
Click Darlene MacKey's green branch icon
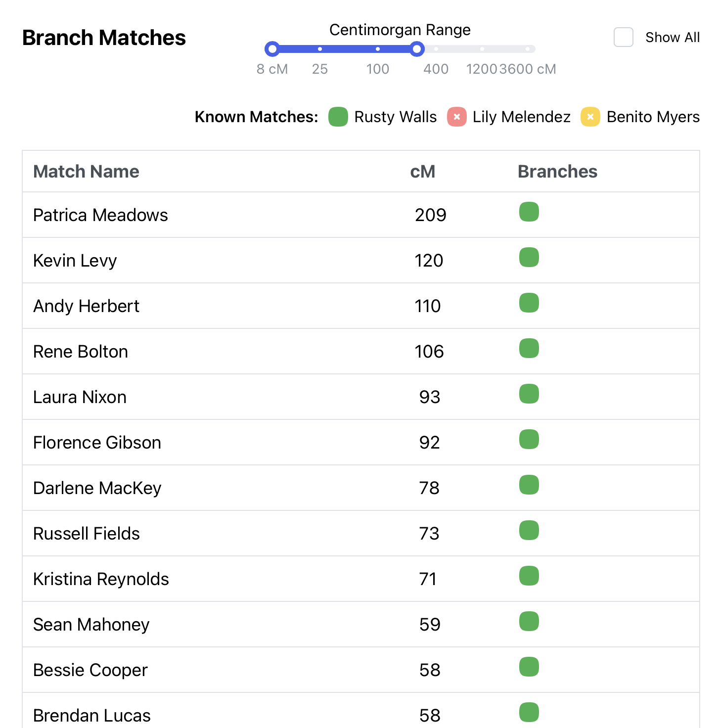[529, 485]
